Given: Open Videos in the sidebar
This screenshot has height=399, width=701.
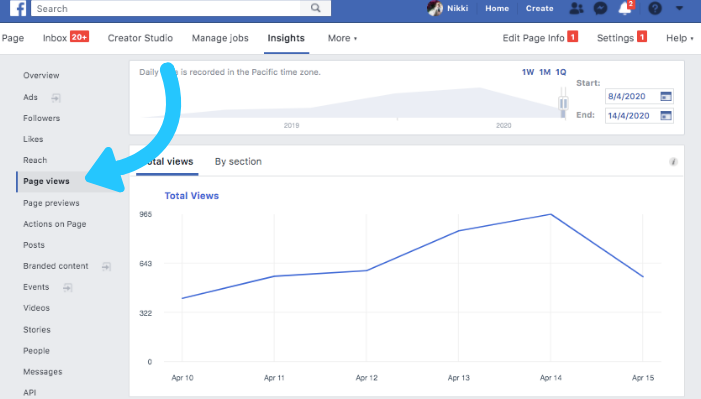Looking at the screenshot, I should tap(37, 308).
